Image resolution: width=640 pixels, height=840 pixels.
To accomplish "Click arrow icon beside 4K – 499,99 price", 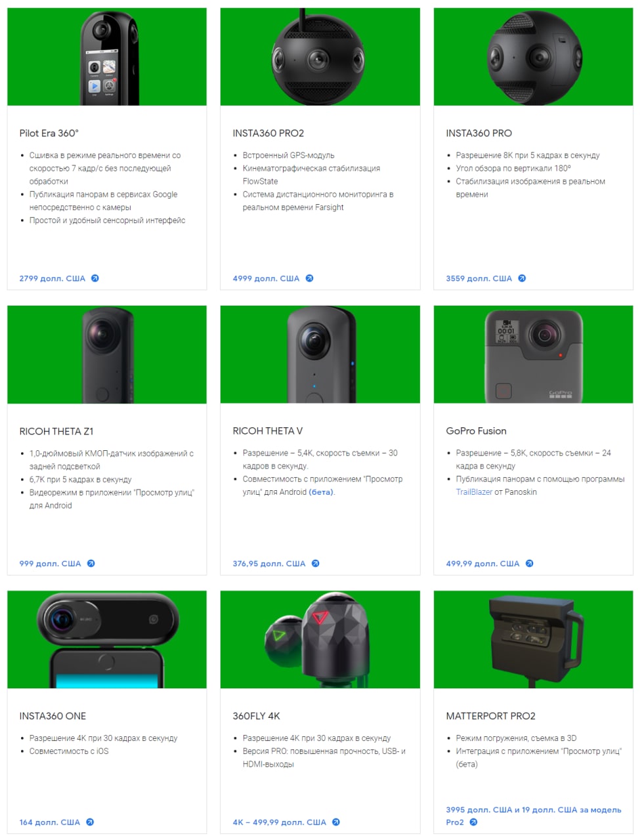I will [x=336, y=822].
